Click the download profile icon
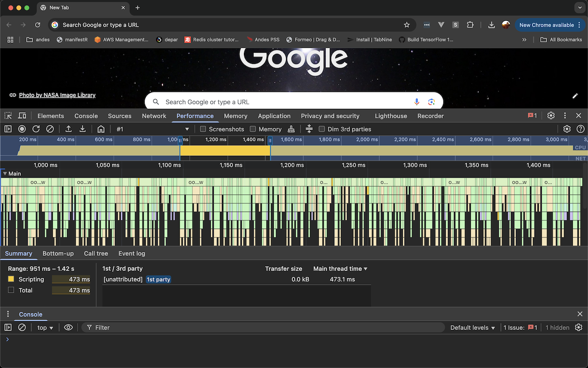The image size is (588, 368). [x=83, y=129]
